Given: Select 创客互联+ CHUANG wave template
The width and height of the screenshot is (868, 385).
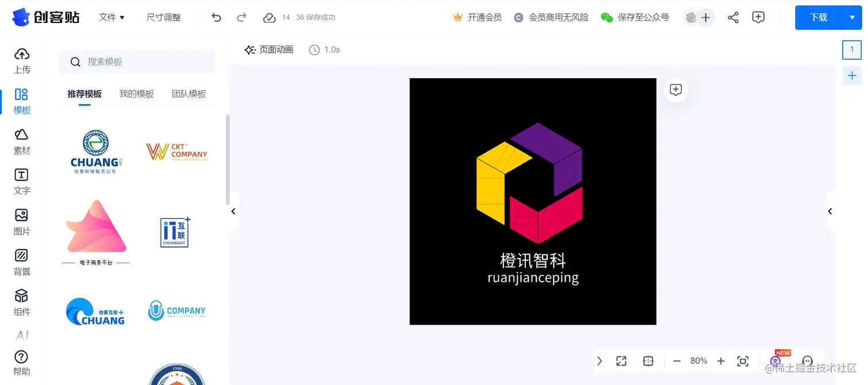Looking at the screenshot, I should [x=95, y=311].
